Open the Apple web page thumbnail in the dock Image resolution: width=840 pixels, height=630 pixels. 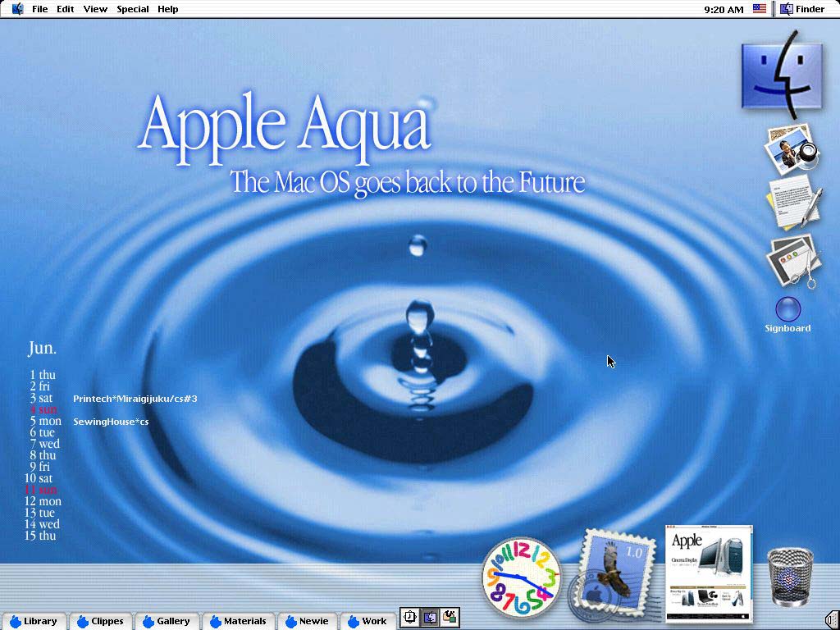coord(709,573)
